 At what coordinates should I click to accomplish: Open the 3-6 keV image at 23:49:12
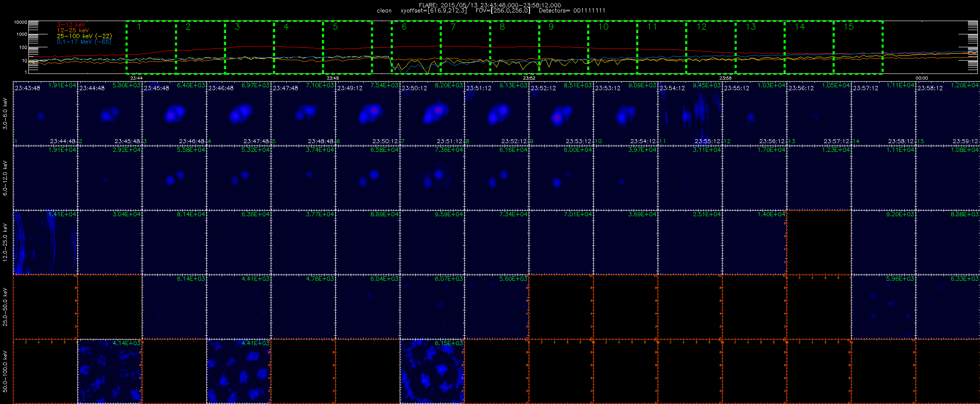367,113
